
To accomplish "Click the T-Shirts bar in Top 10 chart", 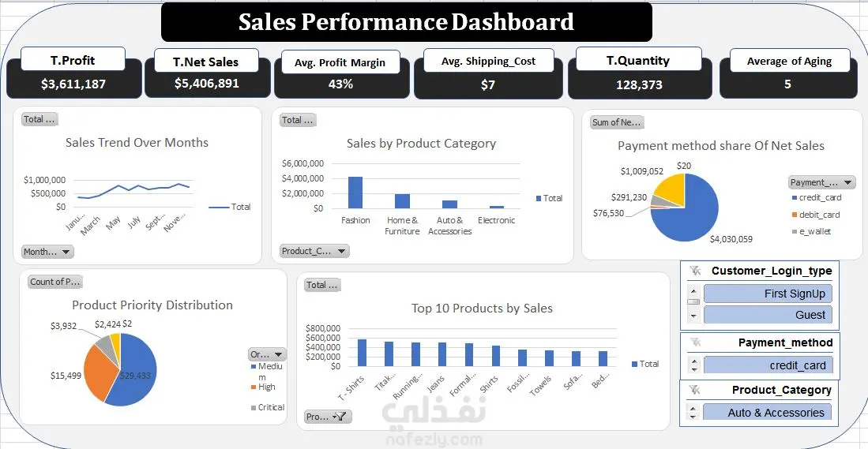I will coord(362,353).
